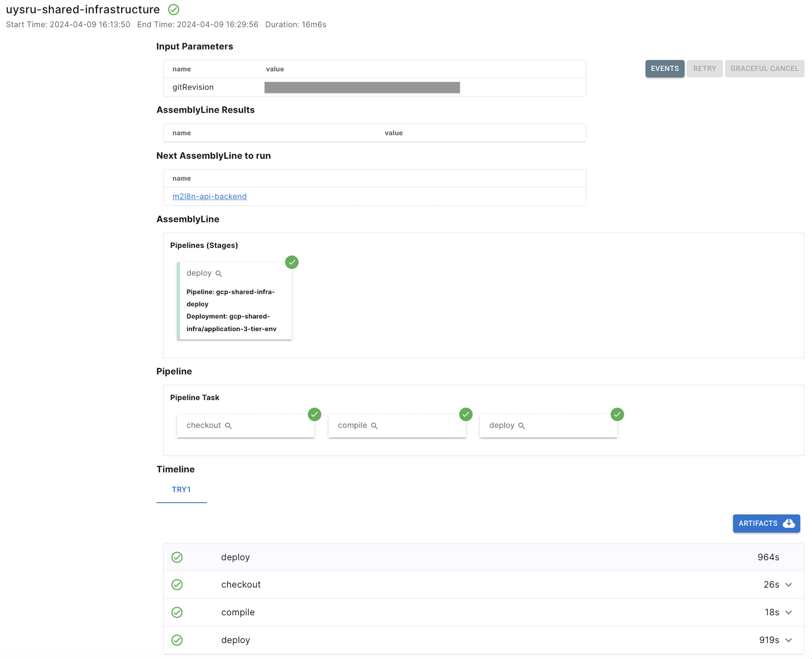
Task: Switch to the TRY1 timeline tab
Action: pos(181,490)
